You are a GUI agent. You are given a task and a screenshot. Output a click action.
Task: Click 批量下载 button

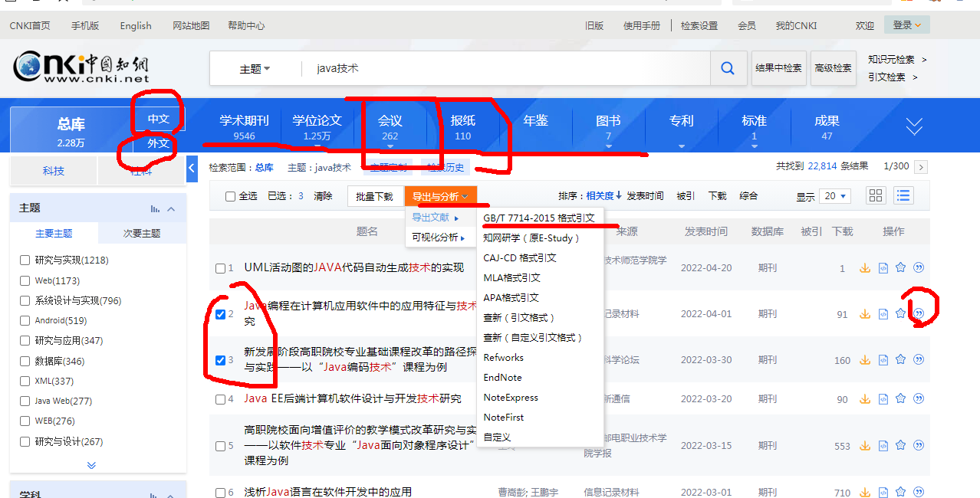point(375,196)
